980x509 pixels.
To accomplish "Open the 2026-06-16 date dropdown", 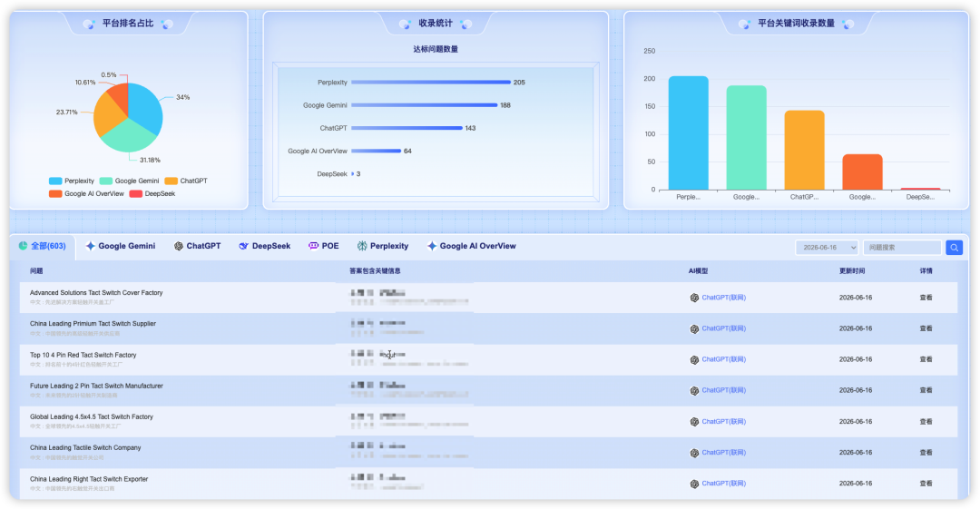I will tap(827, 248).
